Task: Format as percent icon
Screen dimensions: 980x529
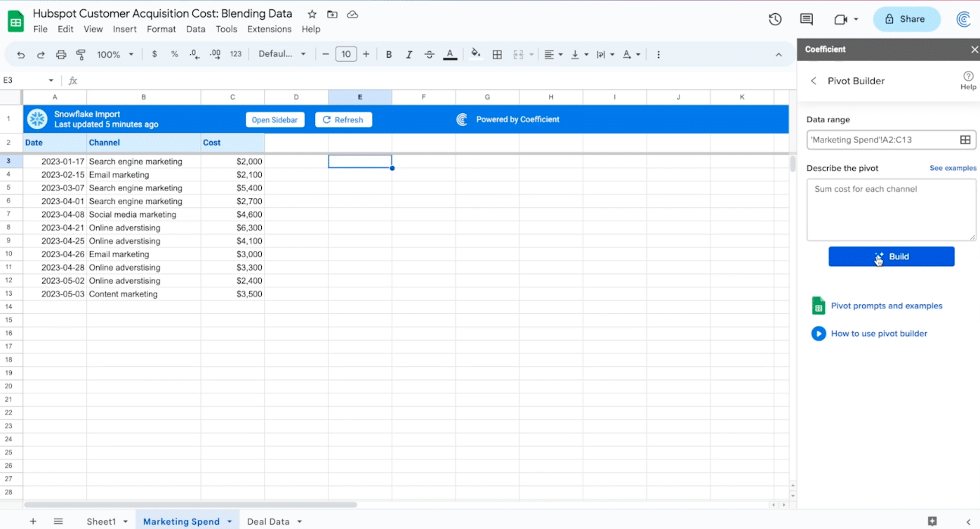Action: [x=174, y=54]
